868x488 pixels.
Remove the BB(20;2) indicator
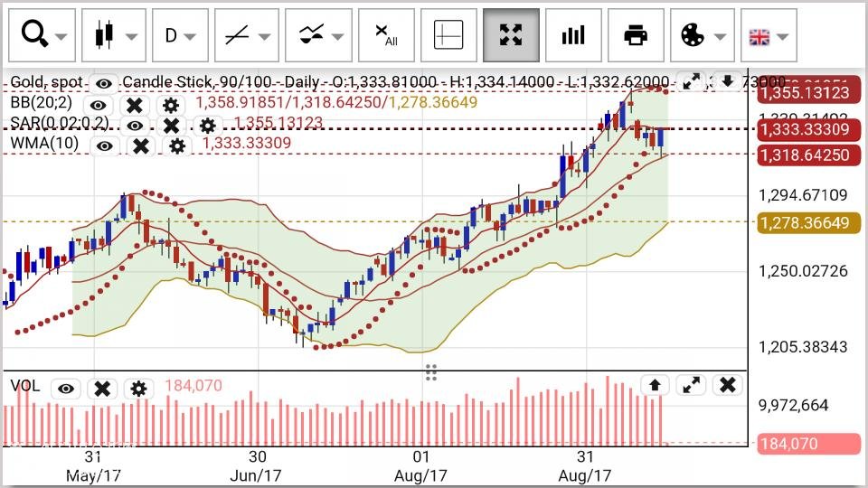[135, 105]
